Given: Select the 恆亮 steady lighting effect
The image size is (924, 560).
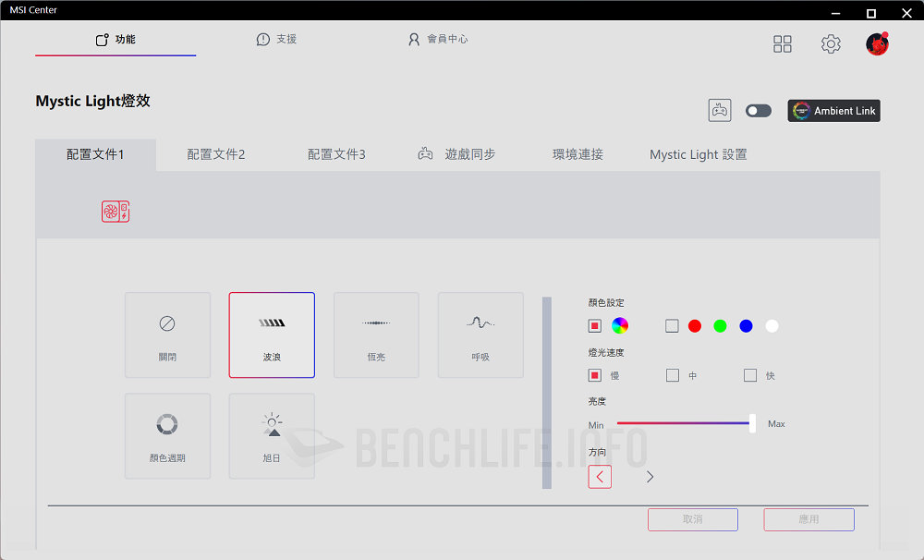Looking at the screenshot, I should pos(376,335).
